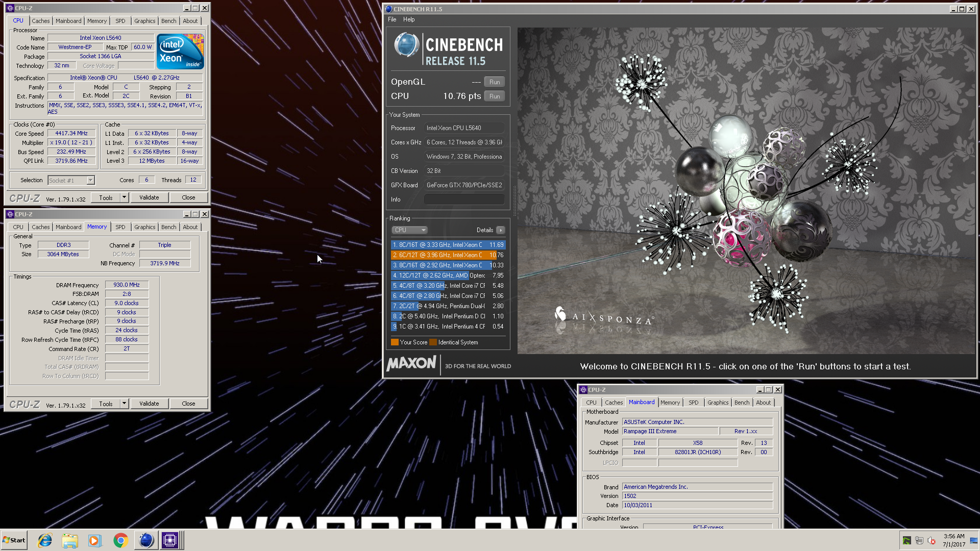The height and width of the screenshot is (551, 980).
Task: Open the Help menu in Cinebench
Action: point(409,19)
